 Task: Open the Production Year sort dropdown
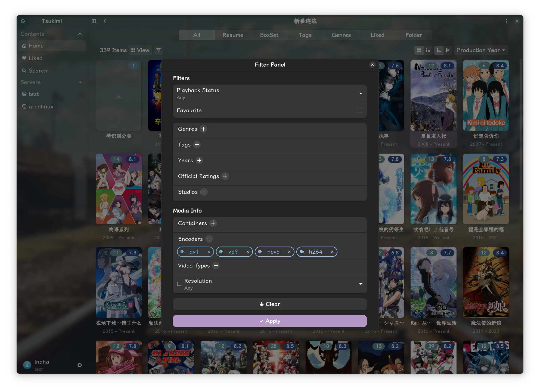point(481,50)
